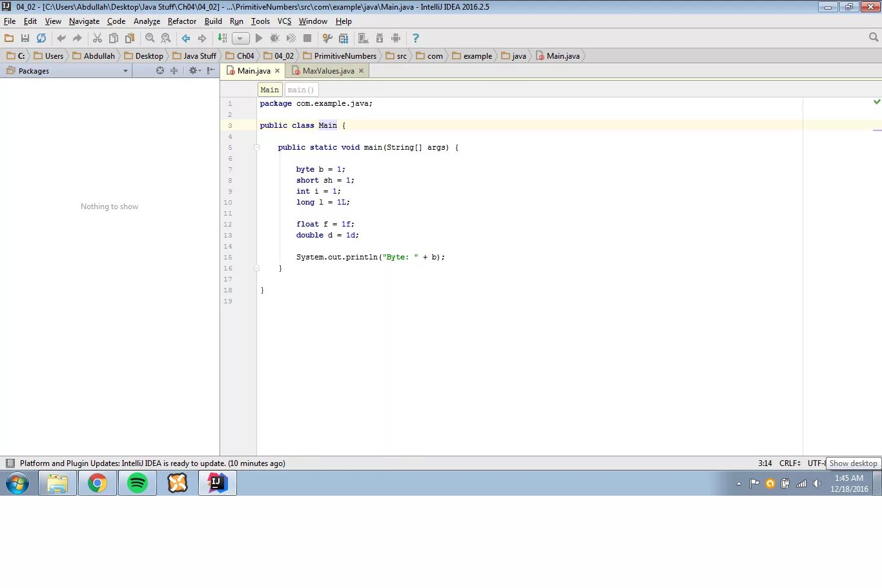Open file using the toolbar folder icon

click(9, 38)
